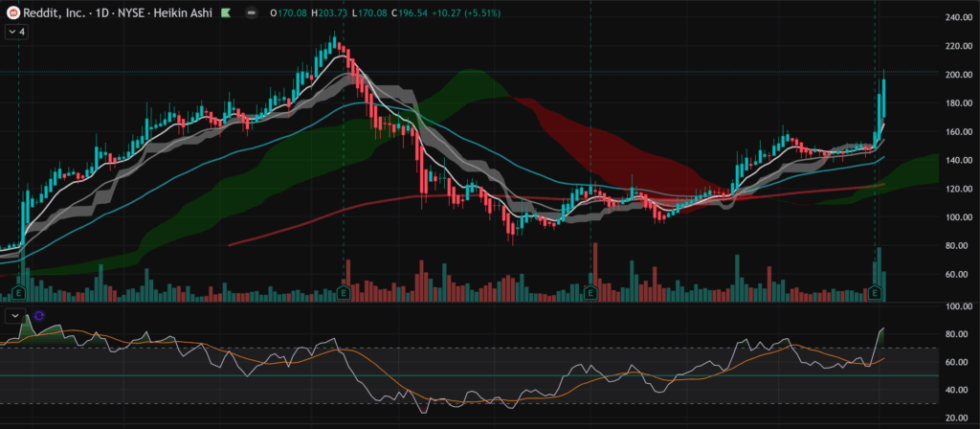Viewport: 980px width, 429px height.
Task: Collapse the indicator legend showing 4
Action: 16,32
